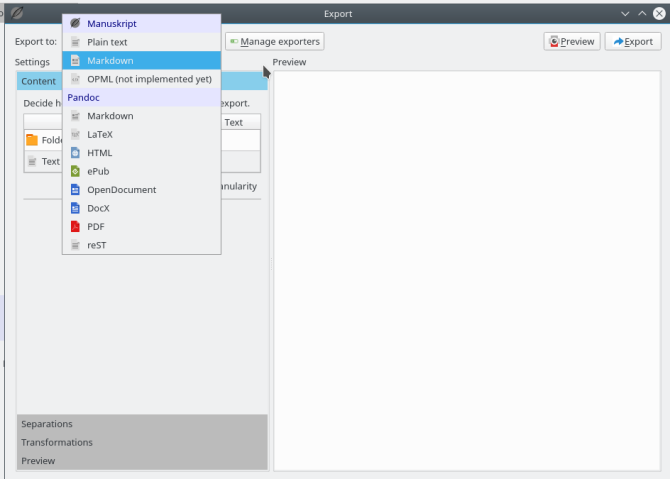
Task: Choose HTML export format
Action: click(x=141, y=153)
